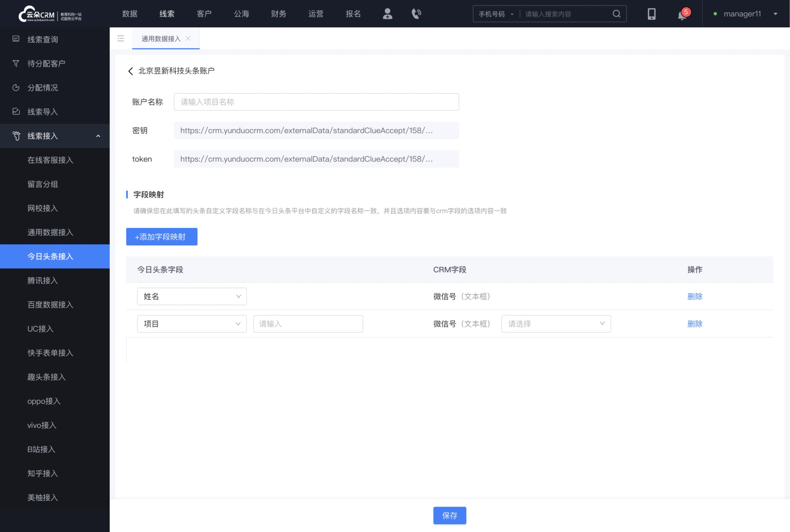
Task: Click the mobile device icon in top bar
Action: (x=652, y=14)
